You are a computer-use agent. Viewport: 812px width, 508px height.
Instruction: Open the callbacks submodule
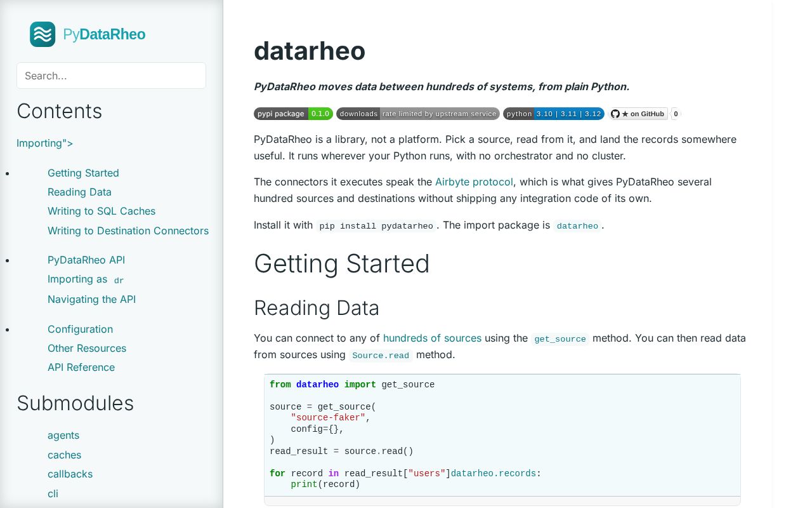70,474
